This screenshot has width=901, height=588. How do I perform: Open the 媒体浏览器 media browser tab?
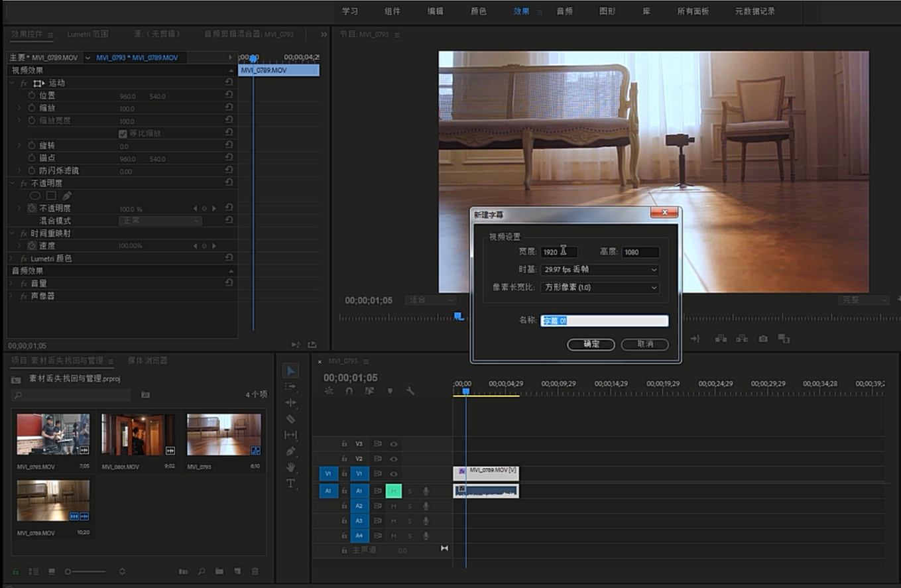click(x=147, y=361)
